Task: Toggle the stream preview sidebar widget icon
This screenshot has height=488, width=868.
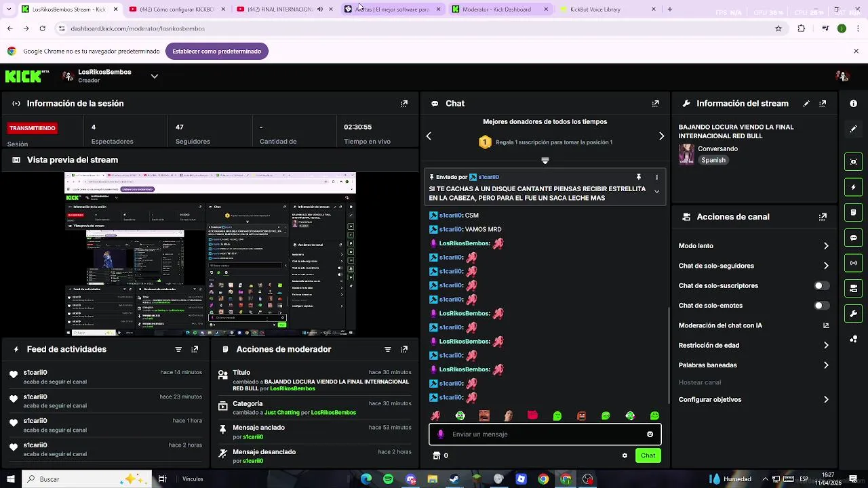Action: (853, 161)
